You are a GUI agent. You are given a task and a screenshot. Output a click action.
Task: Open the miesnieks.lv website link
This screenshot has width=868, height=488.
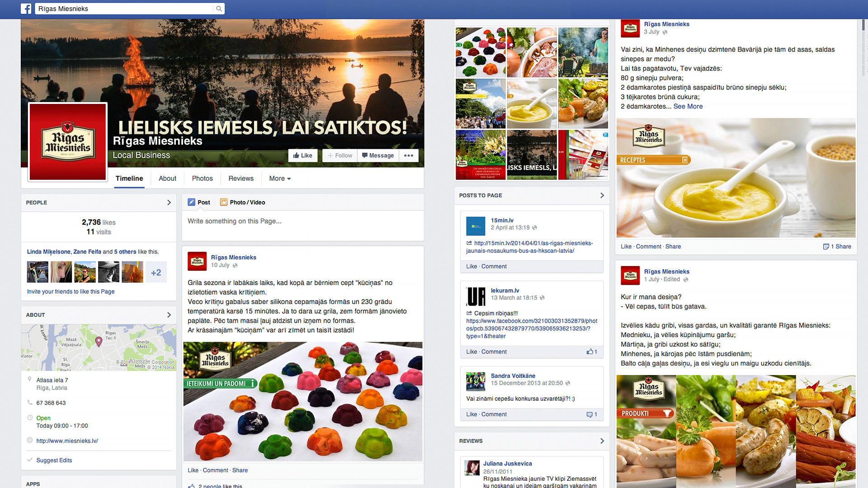point(67,441)
